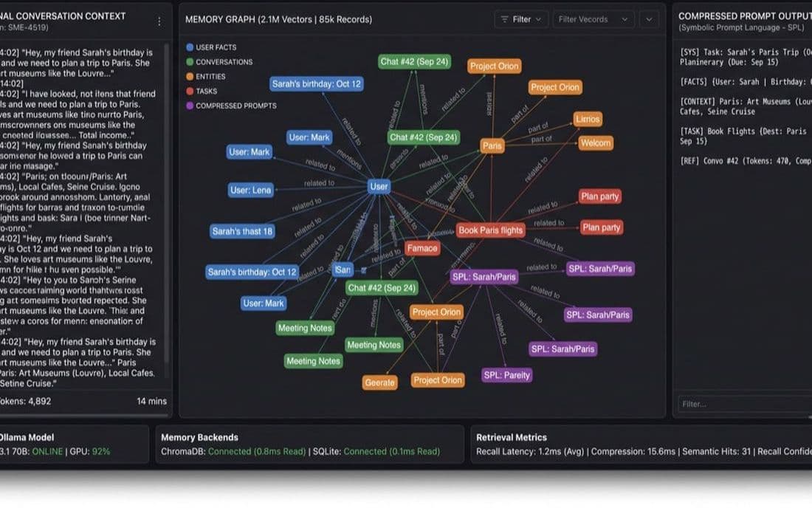Click the 'GPU: 92%' readout
This screenshot has height=508, width=812.
pyautogui.click(x=90, y=452)
